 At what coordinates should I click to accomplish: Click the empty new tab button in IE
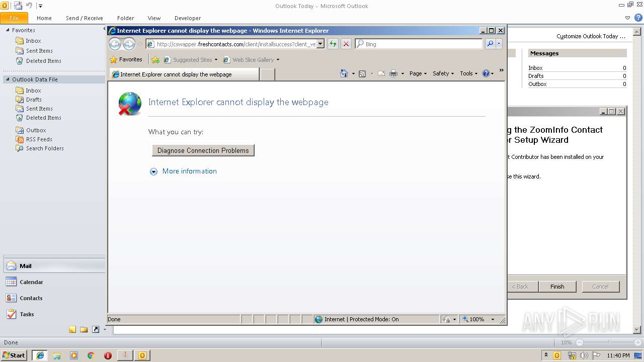pyautogui.click(x=268, y=74)
